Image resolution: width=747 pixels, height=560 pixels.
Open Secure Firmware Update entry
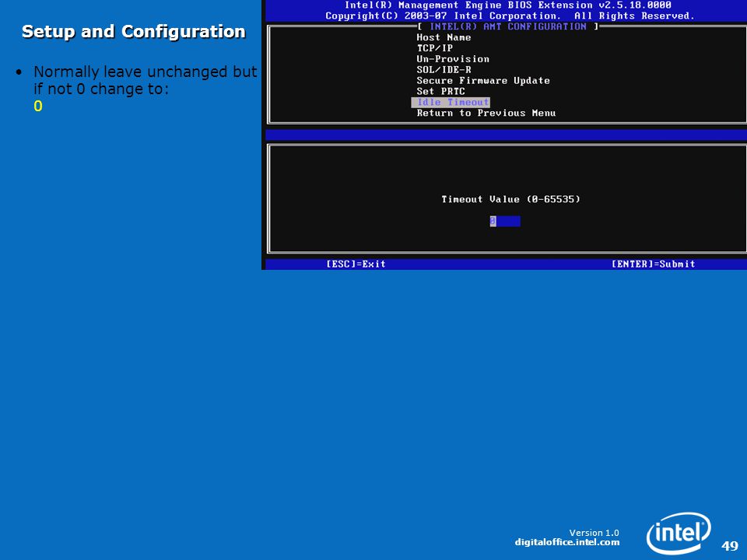coord(483,80)
